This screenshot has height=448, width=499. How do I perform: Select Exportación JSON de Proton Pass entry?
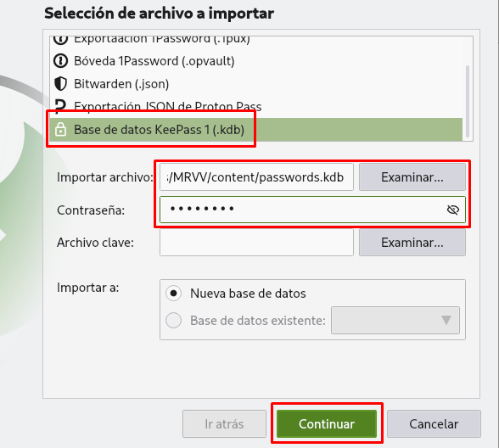[256, 107]
